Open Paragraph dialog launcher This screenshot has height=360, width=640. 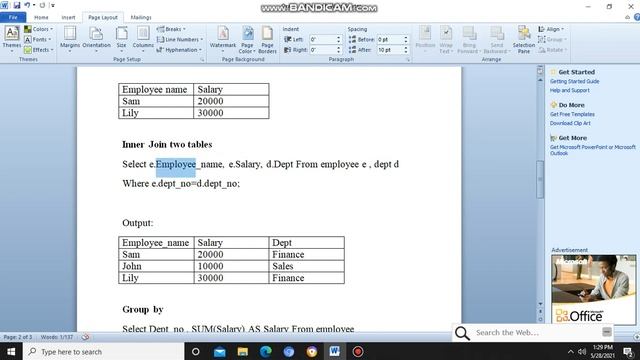coord(408,60)
